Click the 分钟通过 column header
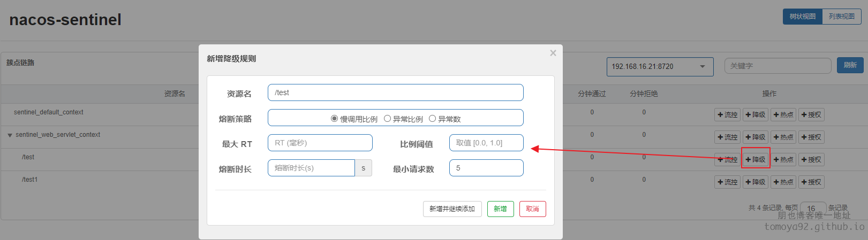This screenshot has height=240, width=868. coord(592,94)
